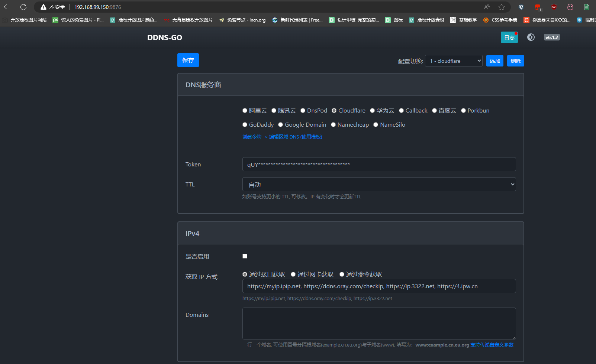Select 百度云 as DNS provider
596x364 pixels.
pyautogui.click(x=434, y=111)
